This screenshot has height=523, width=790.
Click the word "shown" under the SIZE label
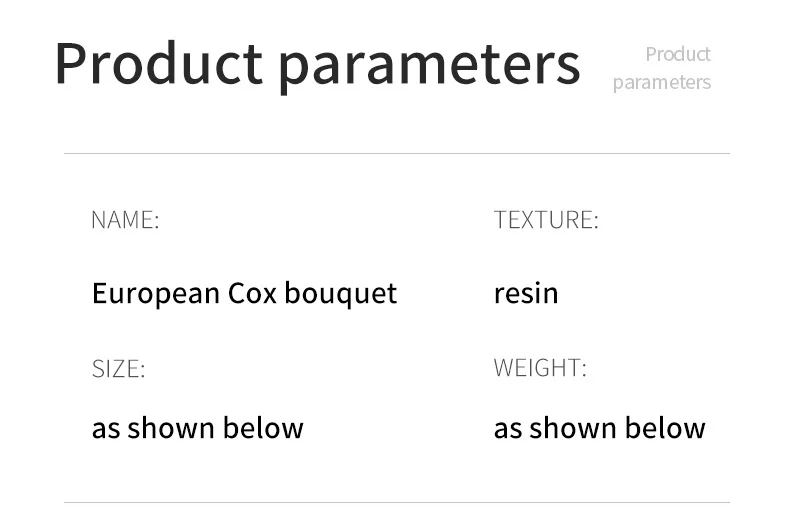point(171,428)
